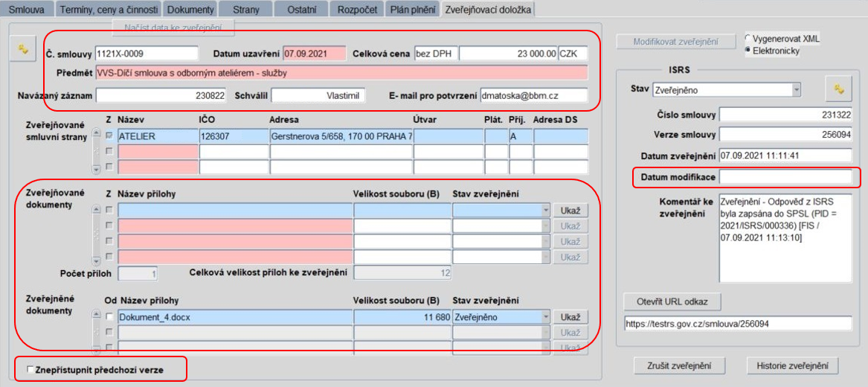The height and width of the screenshot is (387, 868).
Task: Click the Počet příloh field
Action: tap(138, 273)
